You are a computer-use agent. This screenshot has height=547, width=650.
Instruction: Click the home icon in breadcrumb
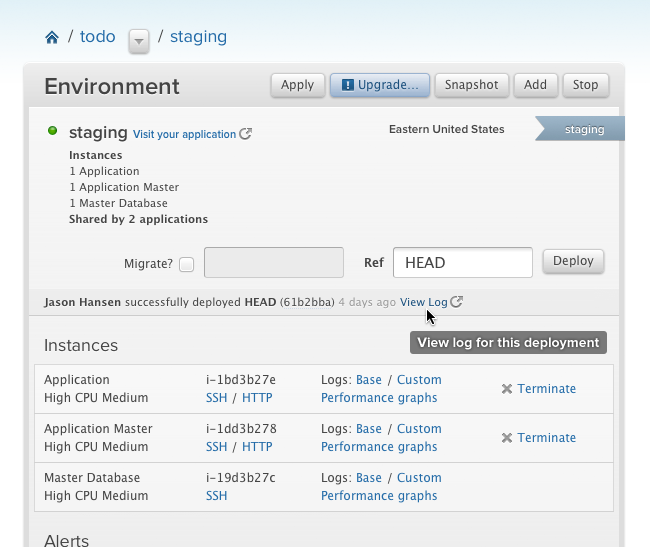click(52, 38)
